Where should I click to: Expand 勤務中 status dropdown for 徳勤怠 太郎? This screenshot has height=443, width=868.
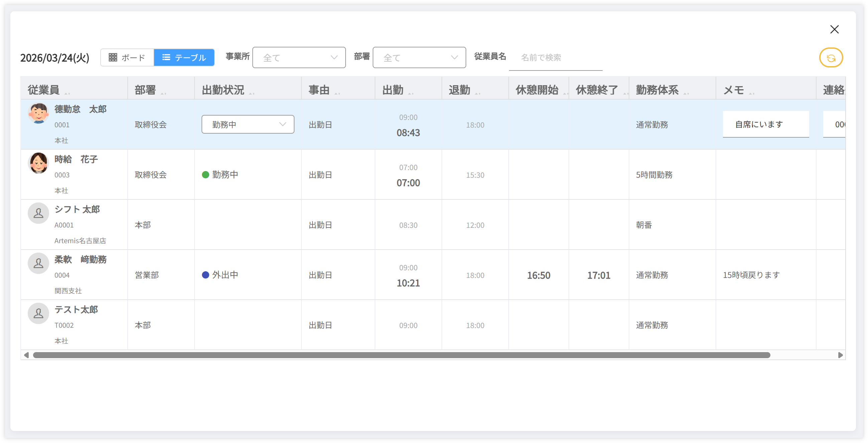pos(248,124)
